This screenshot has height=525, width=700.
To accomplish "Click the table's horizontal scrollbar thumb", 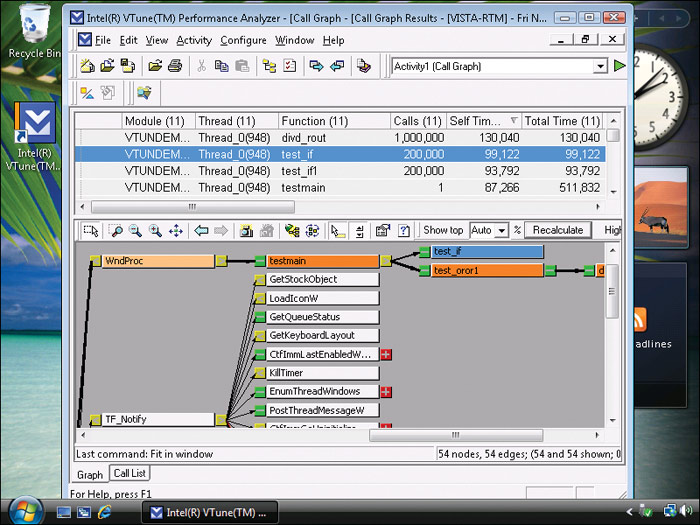I will tap(193, 207).
